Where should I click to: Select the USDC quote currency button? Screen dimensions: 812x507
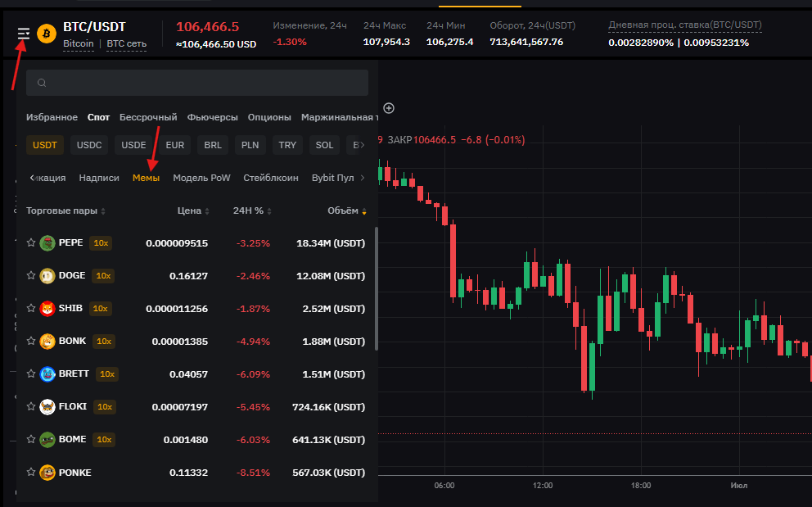click(x=89, y=145)
